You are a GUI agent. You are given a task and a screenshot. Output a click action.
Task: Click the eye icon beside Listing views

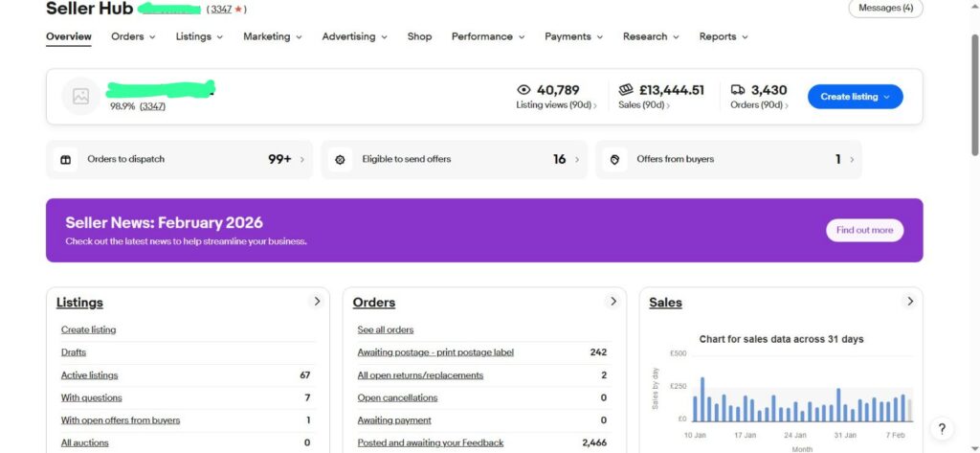523,90
